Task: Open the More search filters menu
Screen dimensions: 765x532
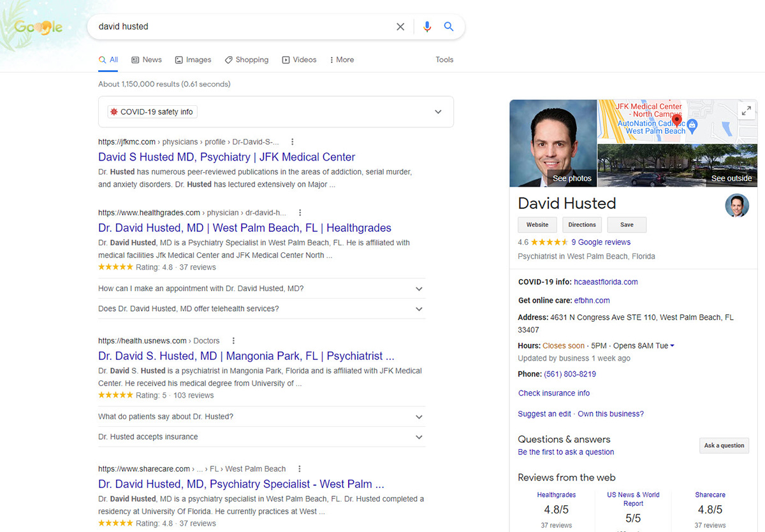Action: pos(342,60)
